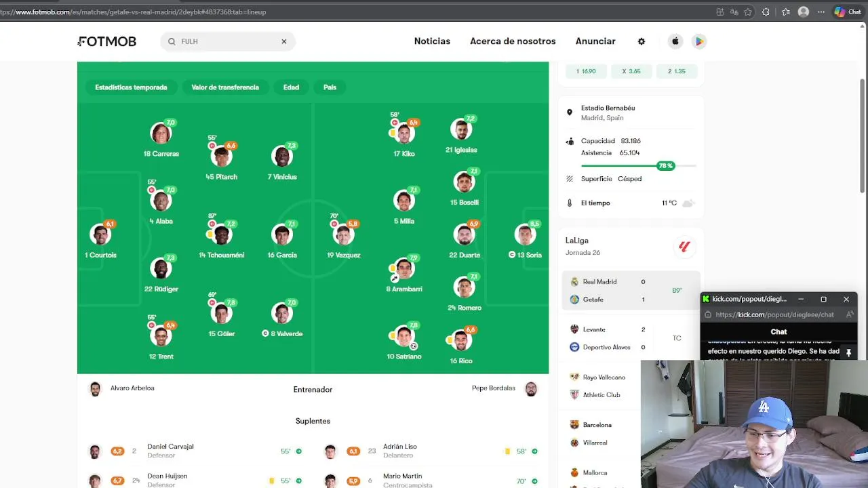
Task: Open browser extensions puzzle icon
Action: tap(766, 12)
